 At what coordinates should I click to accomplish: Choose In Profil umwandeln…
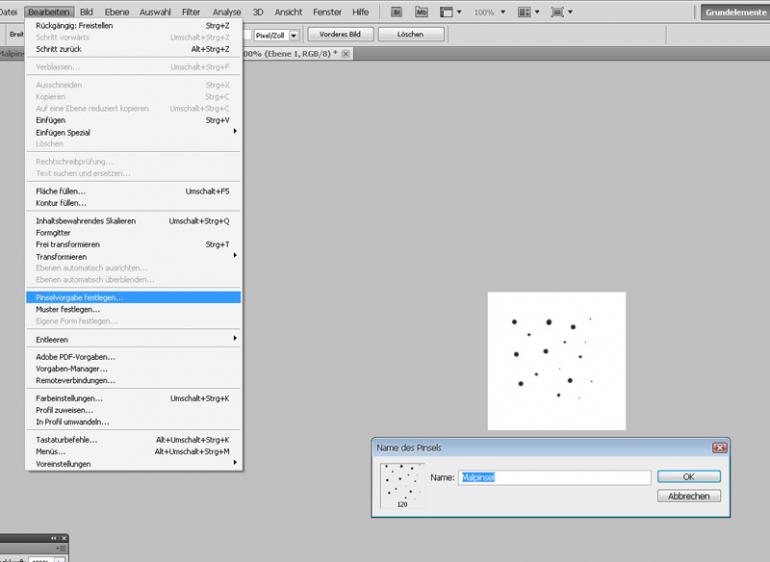pos(133,422)
